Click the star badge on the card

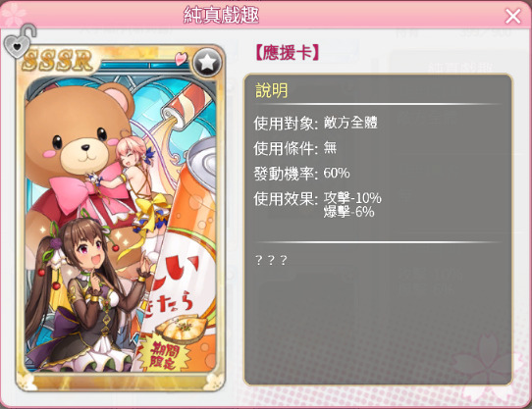pyautogui.click(x=207, y=63)
